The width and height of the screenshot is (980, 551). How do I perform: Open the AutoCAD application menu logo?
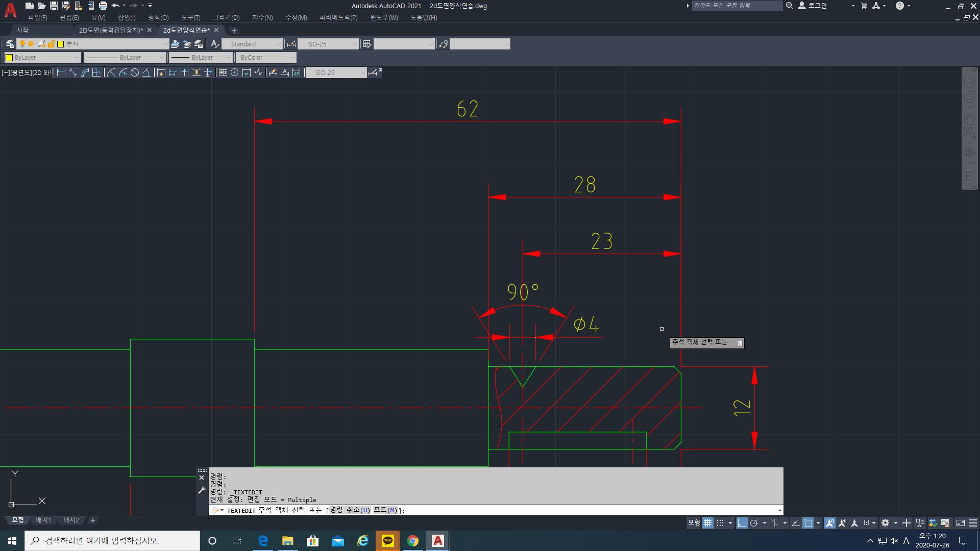pyautogui.click(x=10, y=10)
